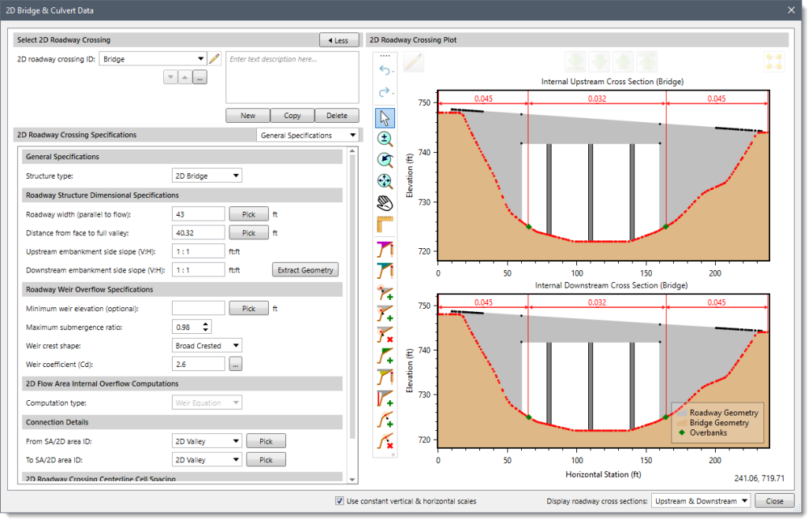Click the zoom to full extent magnifier icon
The height and width of the screenshot is (523, 812).
385,181
